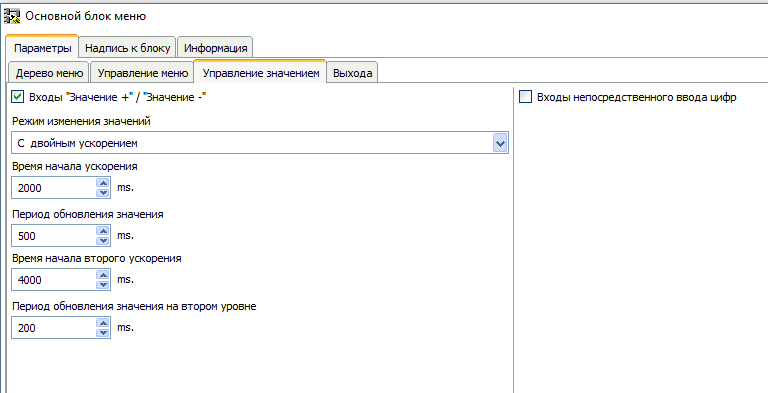The image size is (768, 393).
Task: Increase Время начала второго ускорения with up arrow
Action: (x=103, y=275)
